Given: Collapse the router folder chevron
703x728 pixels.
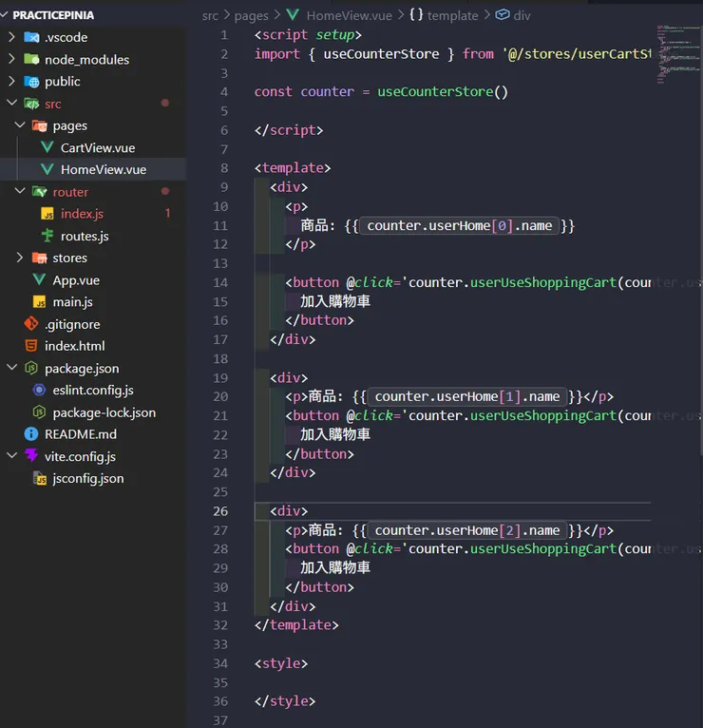Looking at the screenshot, I should click(20, 191).
